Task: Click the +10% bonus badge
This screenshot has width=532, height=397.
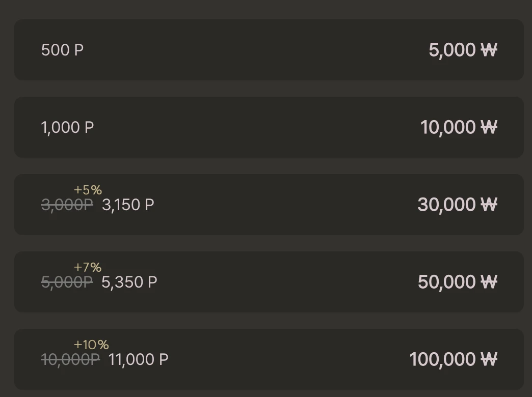Action: click(91, 345)
